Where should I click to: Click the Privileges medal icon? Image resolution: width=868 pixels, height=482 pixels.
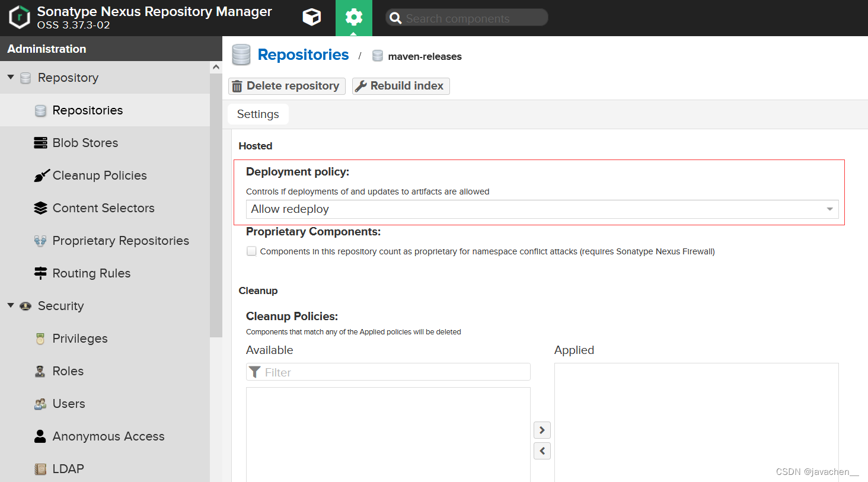(40, 339)
